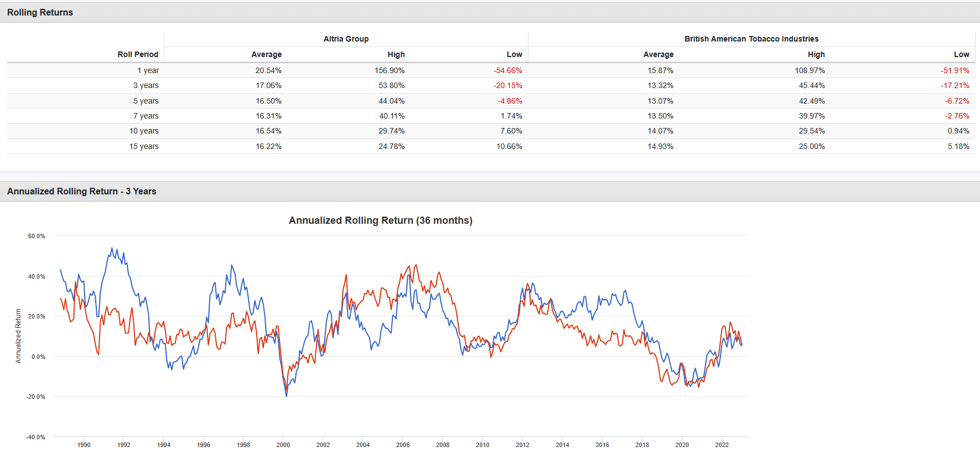Screen dimensions: 980x452
Task: Click the Average header under Altria Group
Action: point(266,54)
